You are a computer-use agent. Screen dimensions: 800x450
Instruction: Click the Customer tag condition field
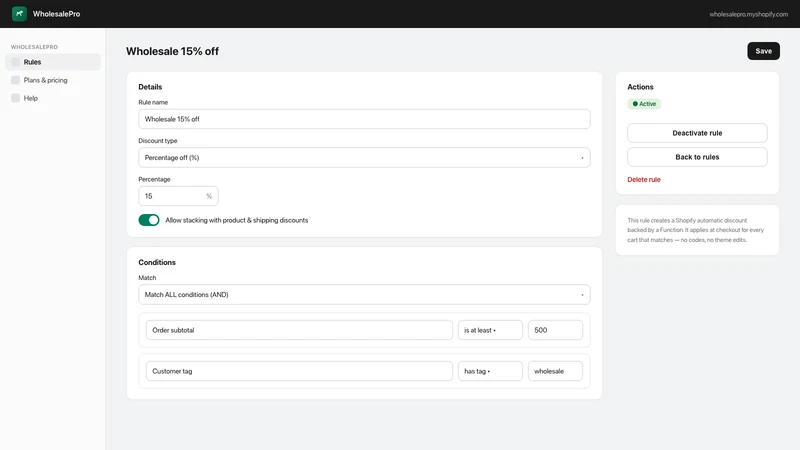pyautogui.click(x=299, y=371)
